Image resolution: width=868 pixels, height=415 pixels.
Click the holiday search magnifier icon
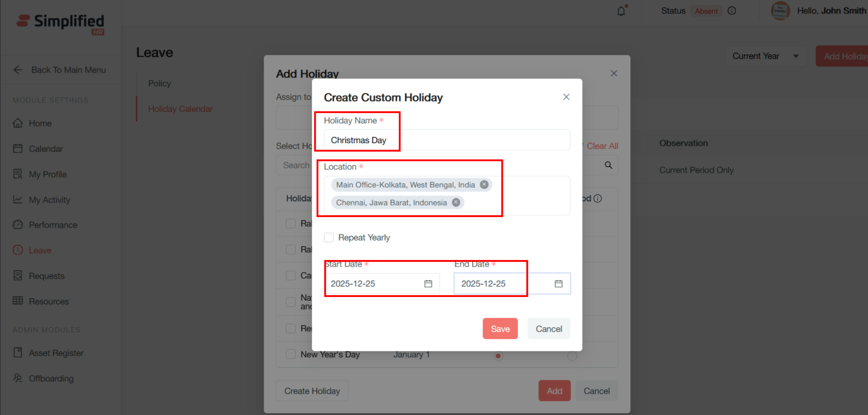point(608,166)
